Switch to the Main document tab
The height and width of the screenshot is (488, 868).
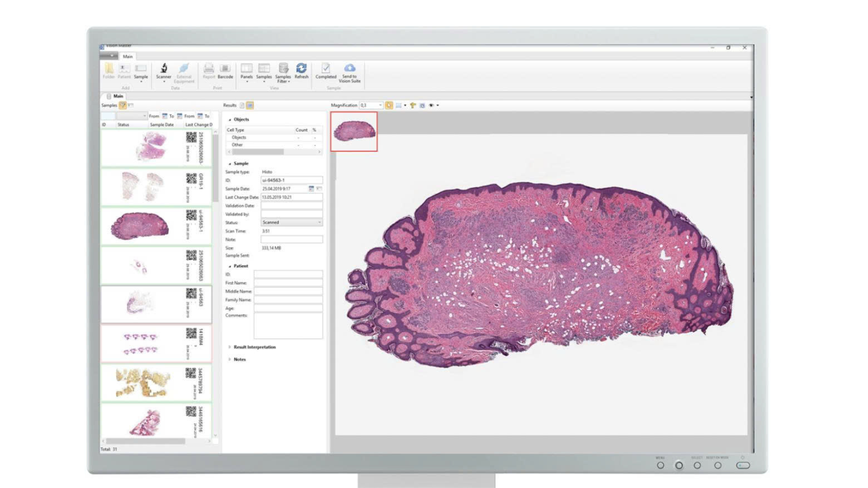[x=118, y=96]
